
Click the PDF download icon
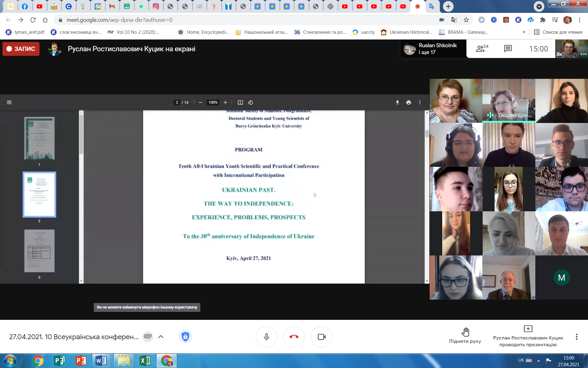397,102
